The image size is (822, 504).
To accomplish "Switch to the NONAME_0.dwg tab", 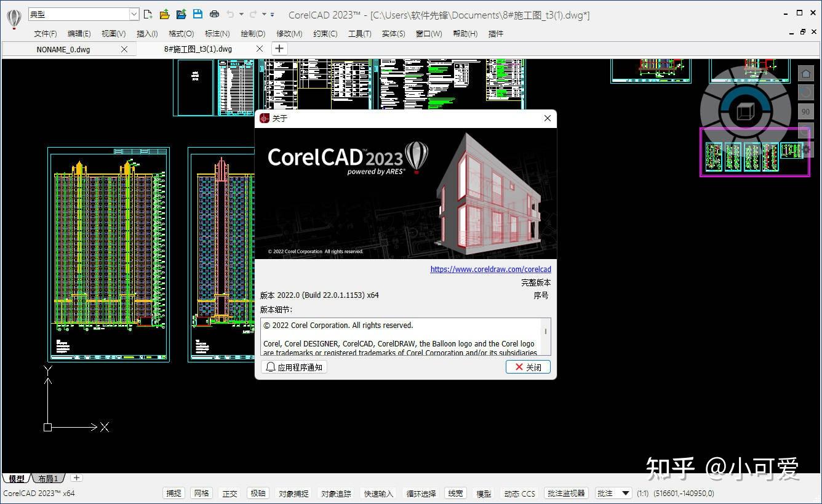I will (x=64, y=49).
